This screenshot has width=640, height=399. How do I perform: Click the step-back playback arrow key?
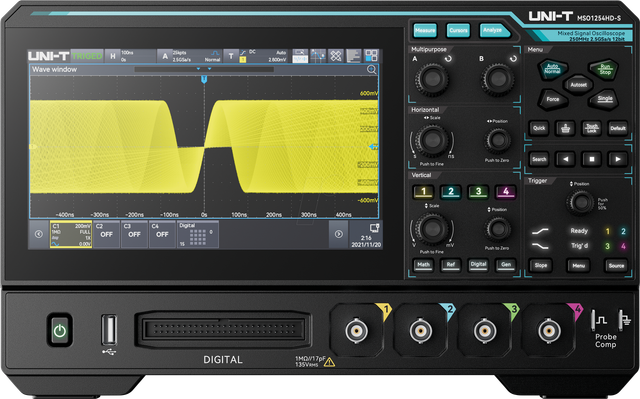(x=565, y=160)
